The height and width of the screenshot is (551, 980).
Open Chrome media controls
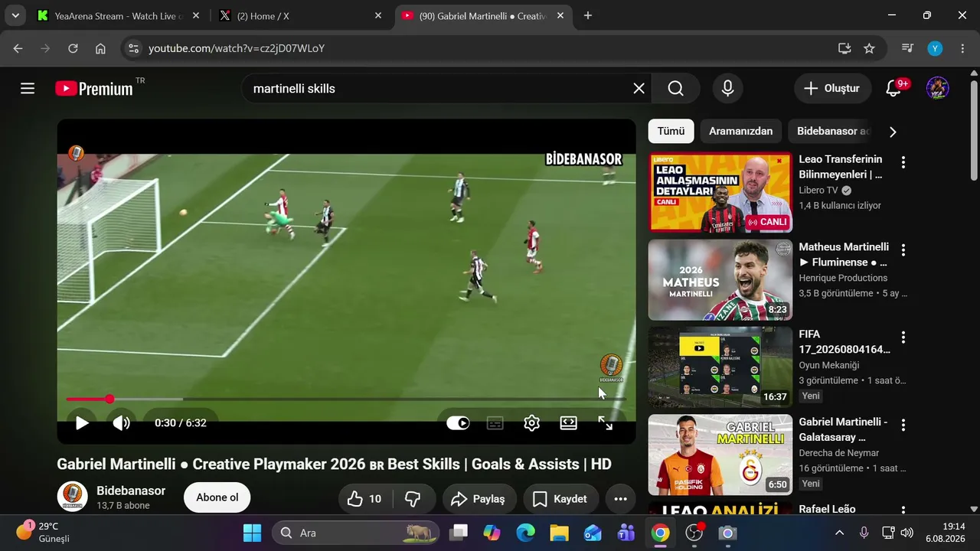coord(907,48)
